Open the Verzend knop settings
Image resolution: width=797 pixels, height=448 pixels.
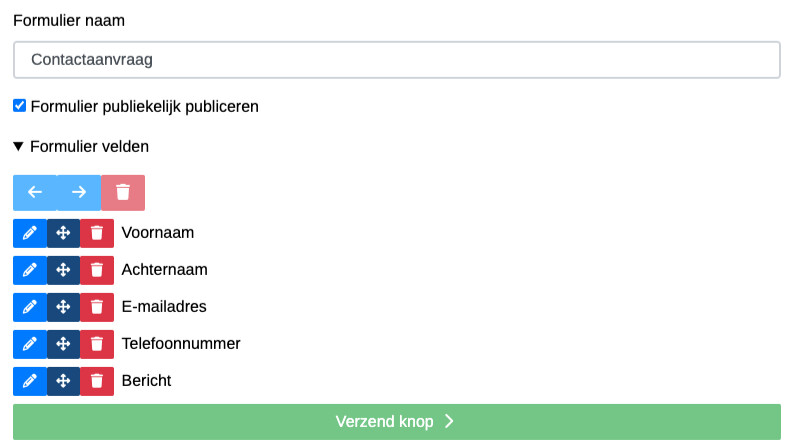(396, 422)
